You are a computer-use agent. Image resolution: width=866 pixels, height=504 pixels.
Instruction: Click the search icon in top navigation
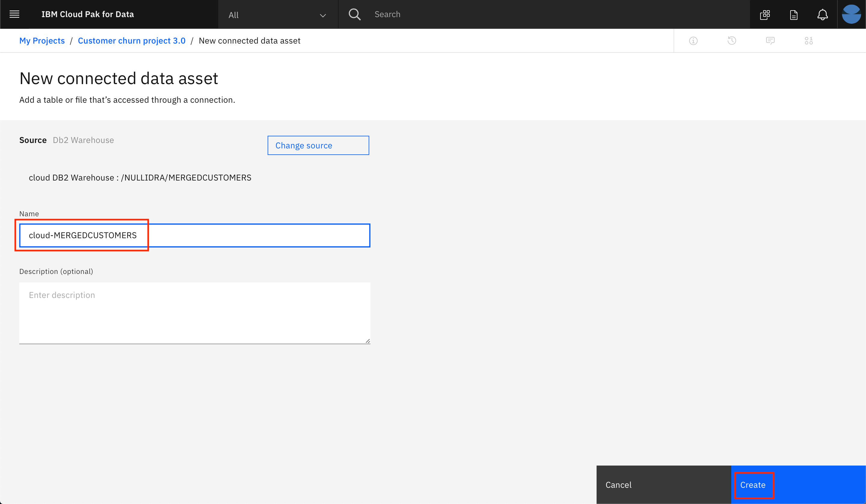(x=355, y=14)
